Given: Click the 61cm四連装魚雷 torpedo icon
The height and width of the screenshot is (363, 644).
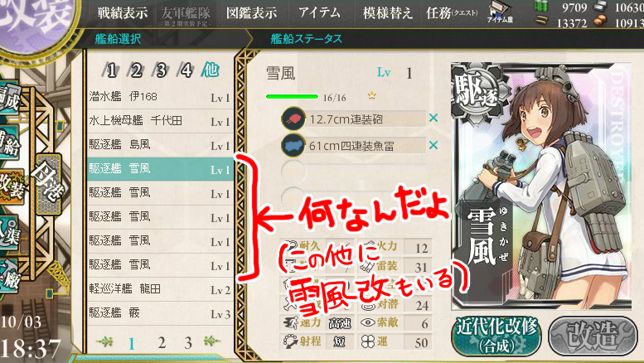Looking at the screenshot, I should [293, 145].
